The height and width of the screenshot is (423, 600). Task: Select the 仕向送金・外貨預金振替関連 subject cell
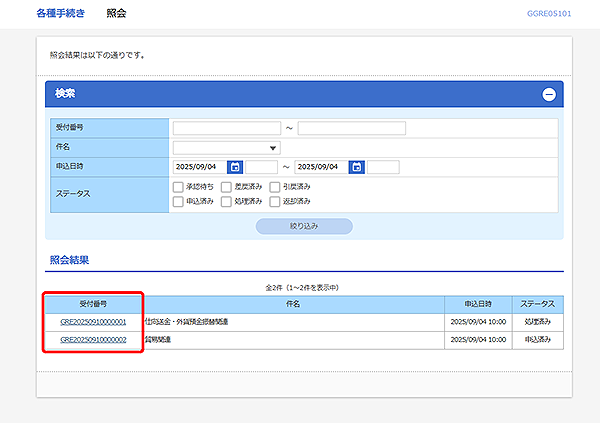(293, 322)
